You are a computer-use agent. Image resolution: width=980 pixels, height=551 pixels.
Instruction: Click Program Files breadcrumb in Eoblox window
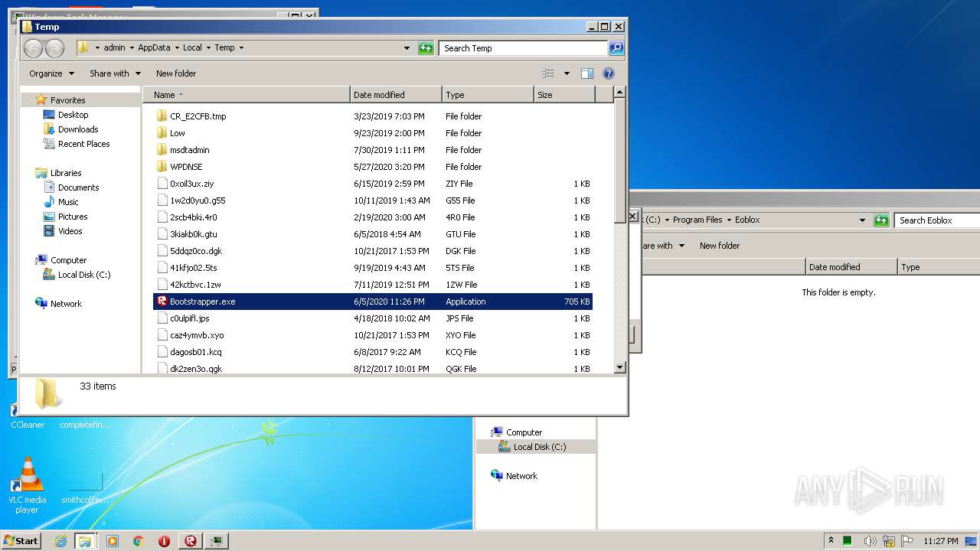(x=697, y=220)
